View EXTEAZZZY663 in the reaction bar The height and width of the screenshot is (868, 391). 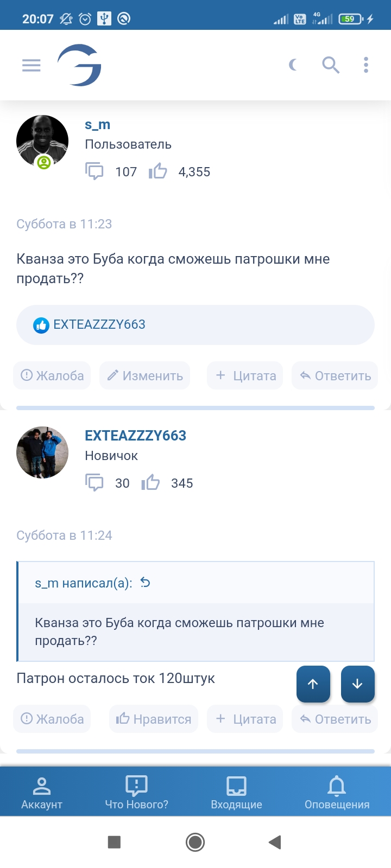[99, 324]
